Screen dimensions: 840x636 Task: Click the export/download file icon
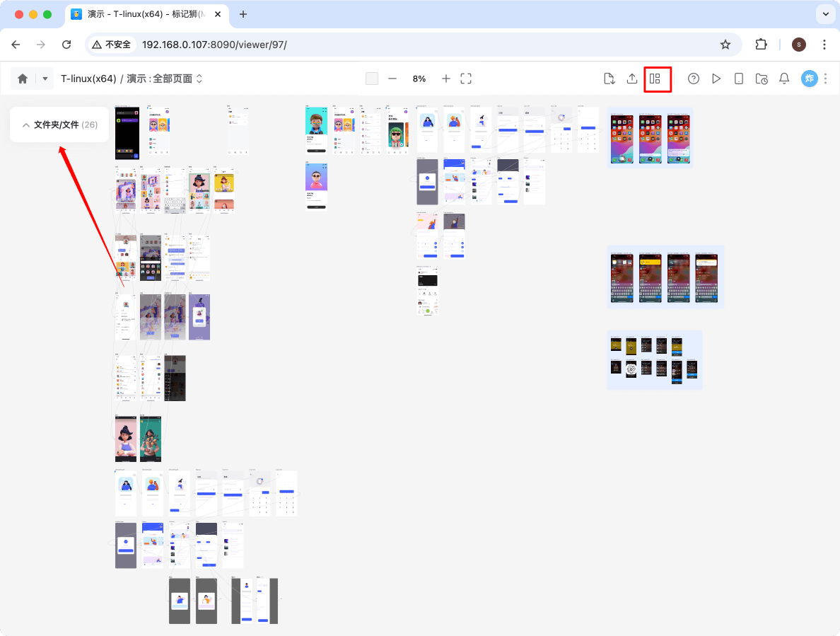(x=609, y=79)
